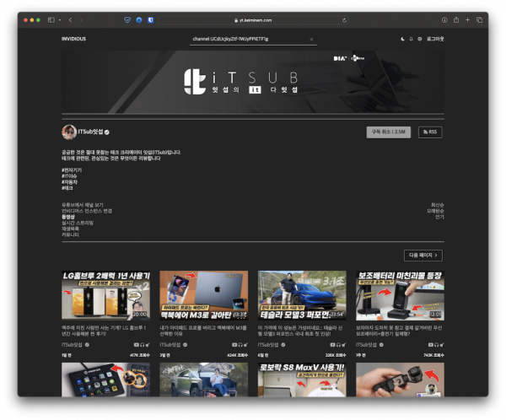Open the channel RSS feed button
The image size is (506, 420).
tap(430, 132)
